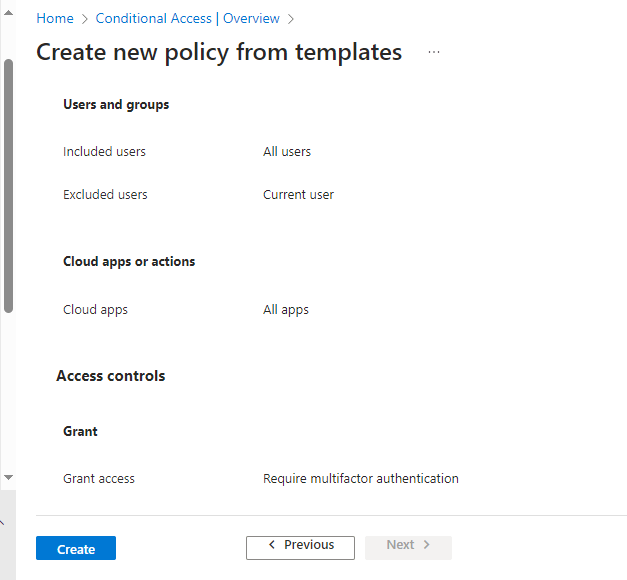Select the 'Current user' excluded value
This screenshot has height=580, width=627.
tap(298, 195)
